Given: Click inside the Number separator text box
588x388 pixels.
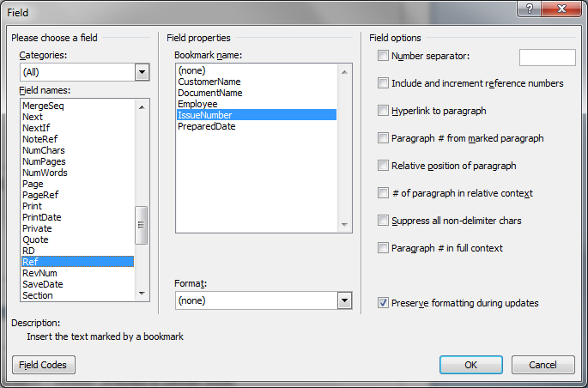Looking at the screenshot, I should coord(547,58).
